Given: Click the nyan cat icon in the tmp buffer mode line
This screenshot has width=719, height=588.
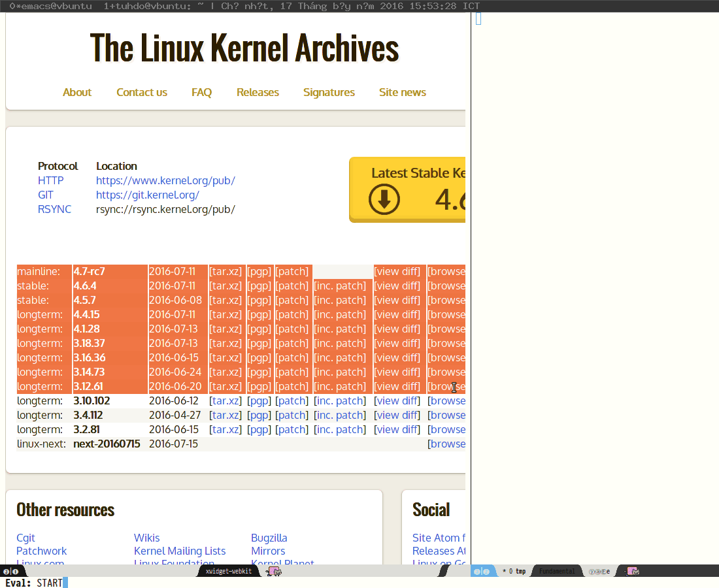Looking at the screenshot, I should [x=633, y=571].
